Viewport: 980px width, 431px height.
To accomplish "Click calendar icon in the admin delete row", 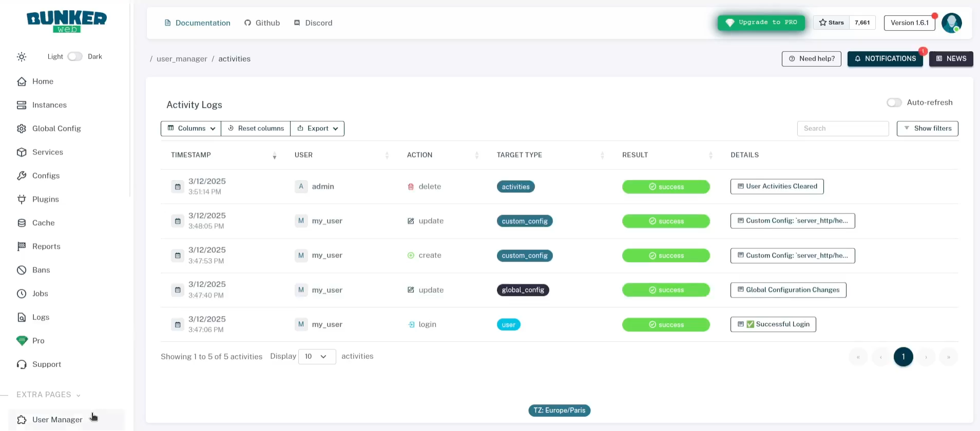I will (178, 187).
